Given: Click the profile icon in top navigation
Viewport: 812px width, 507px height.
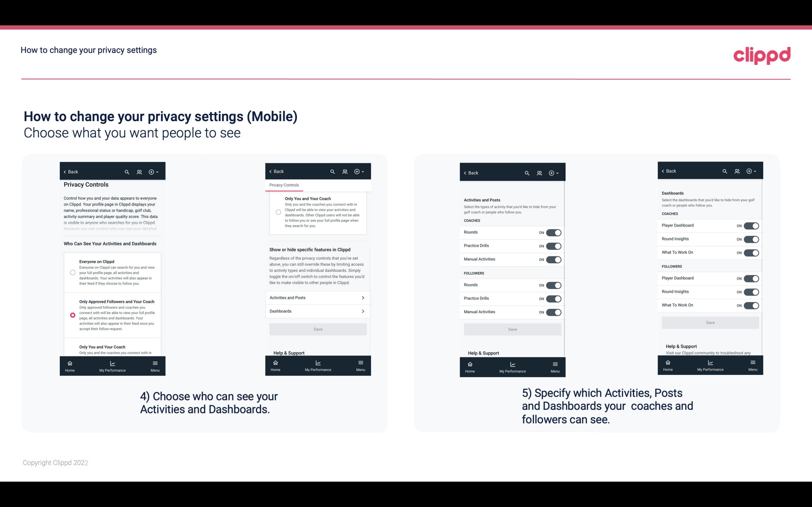Looking at the screenshot, I should 139,172.
